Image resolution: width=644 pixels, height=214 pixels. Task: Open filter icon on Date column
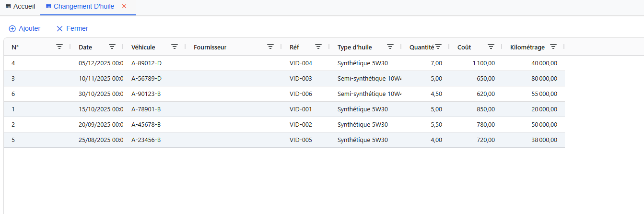click(112, 47)
